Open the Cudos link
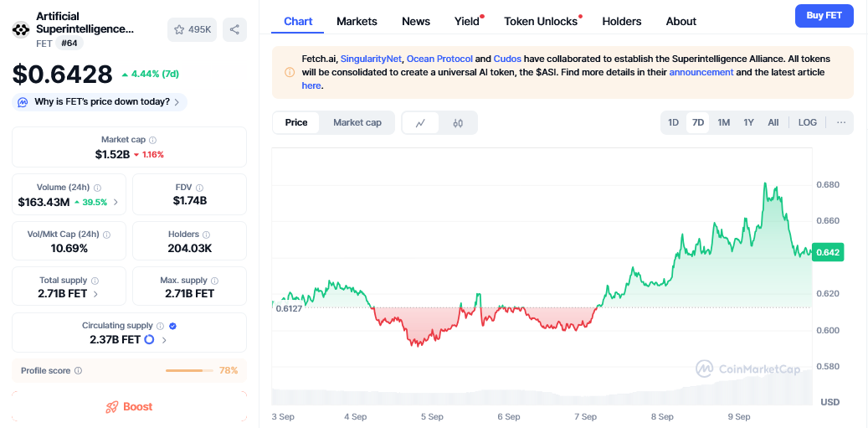 [507, 59]
